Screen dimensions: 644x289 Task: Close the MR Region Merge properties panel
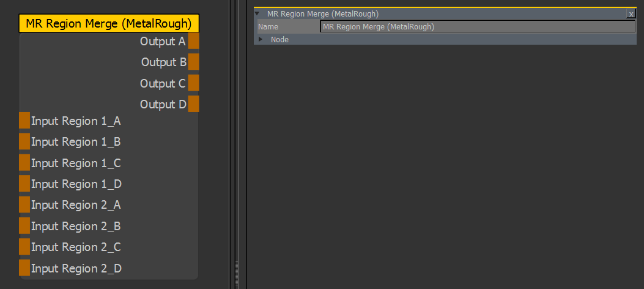pos(631,14)
